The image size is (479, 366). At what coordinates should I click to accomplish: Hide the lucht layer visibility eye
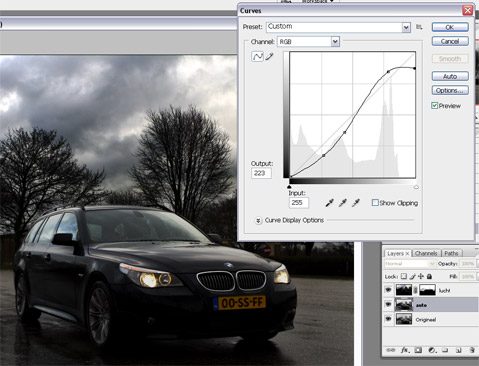point(388,290)
